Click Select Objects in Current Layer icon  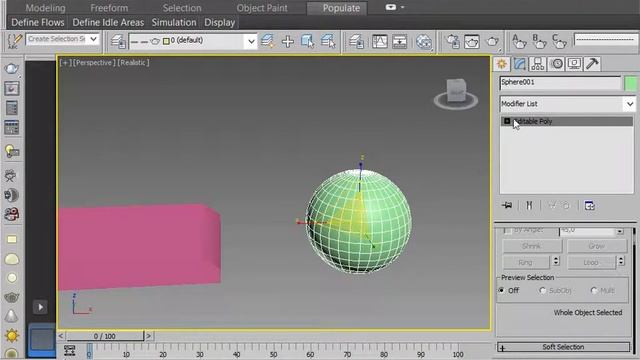(x=308, y=41)
